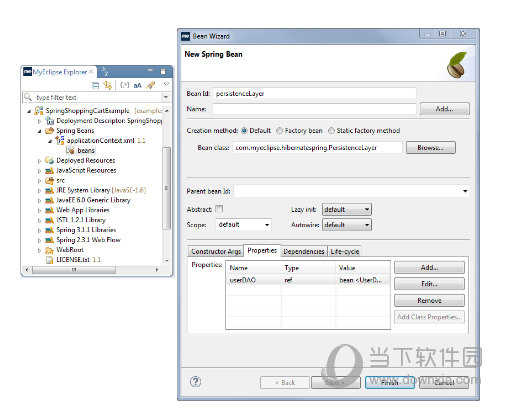Maximize the MyEclipse Explorer panel

click(x=163, y=71)
